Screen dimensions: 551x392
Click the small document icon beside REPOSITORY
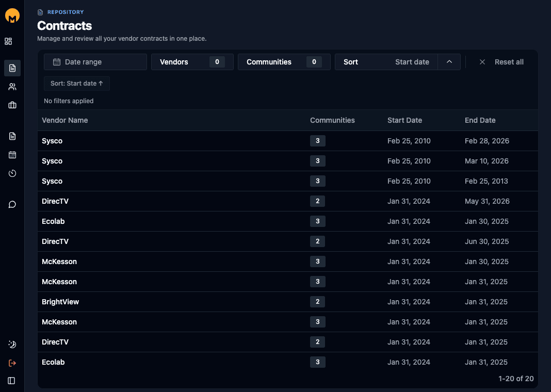[40, 12]
